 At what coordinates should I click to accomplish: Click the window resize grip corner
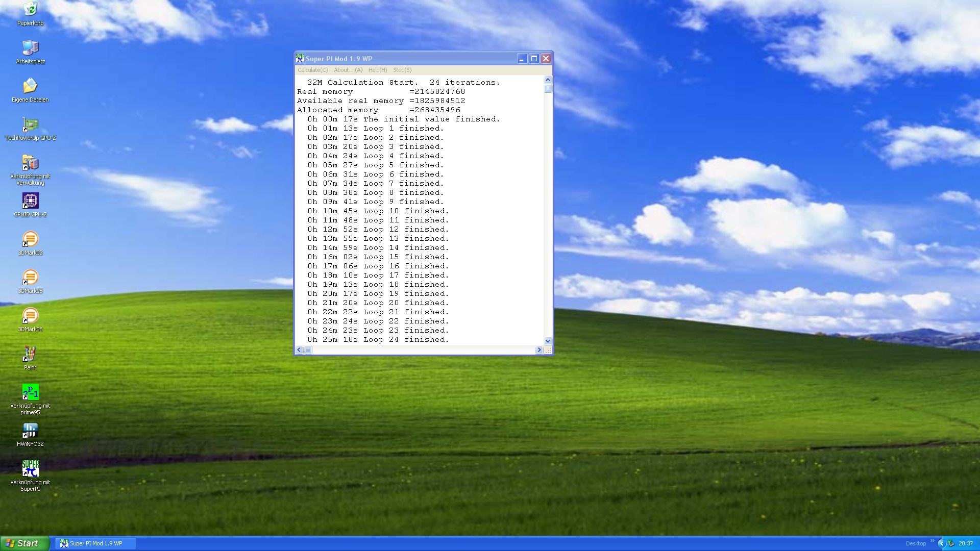[548, 350]
